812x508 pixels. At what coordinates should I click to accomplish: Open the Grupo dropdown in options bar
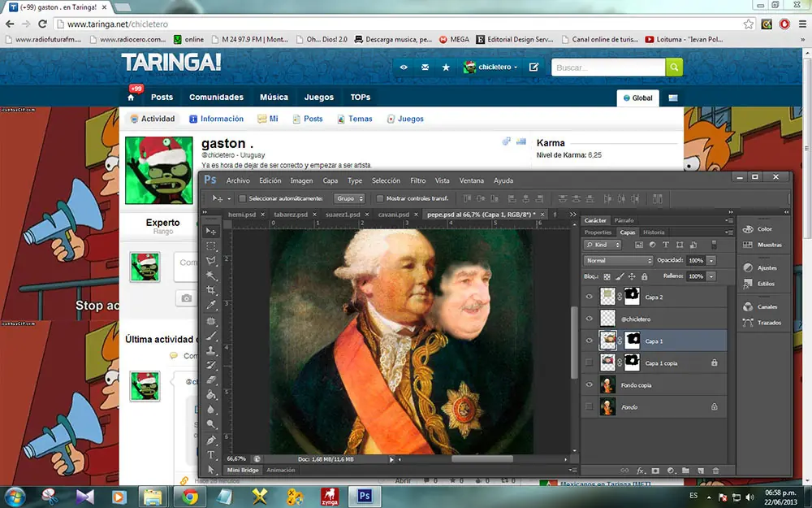(x=349, y=198)
